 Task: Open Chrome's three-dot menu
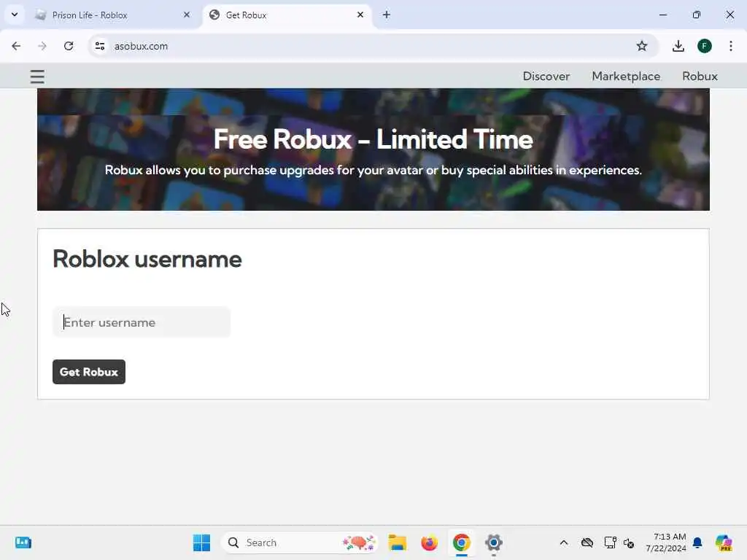[x=731, y=46]
